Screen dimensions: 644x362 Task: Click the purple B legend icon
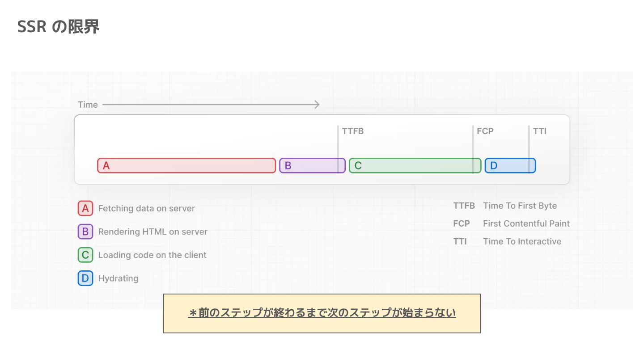[x=85, y=232]
